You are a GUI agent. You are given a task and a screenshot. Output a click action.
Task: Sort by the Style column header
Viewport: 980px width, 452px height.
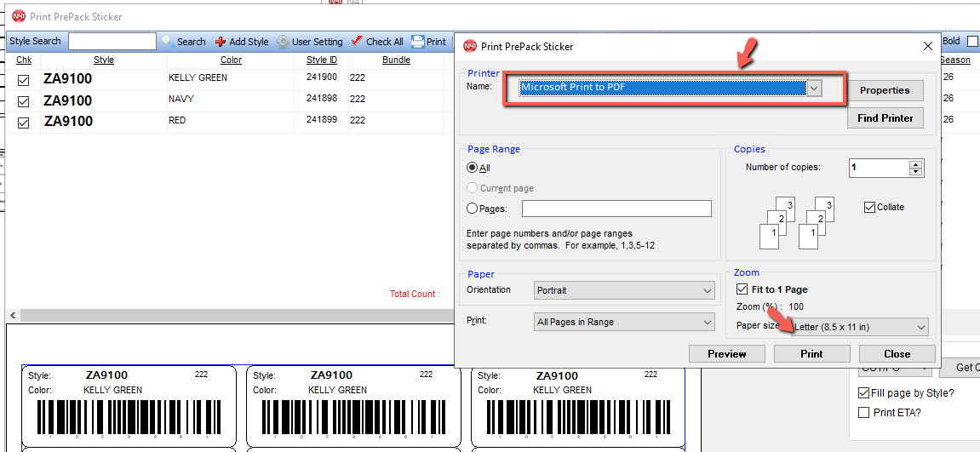click(x=104, y=60)
